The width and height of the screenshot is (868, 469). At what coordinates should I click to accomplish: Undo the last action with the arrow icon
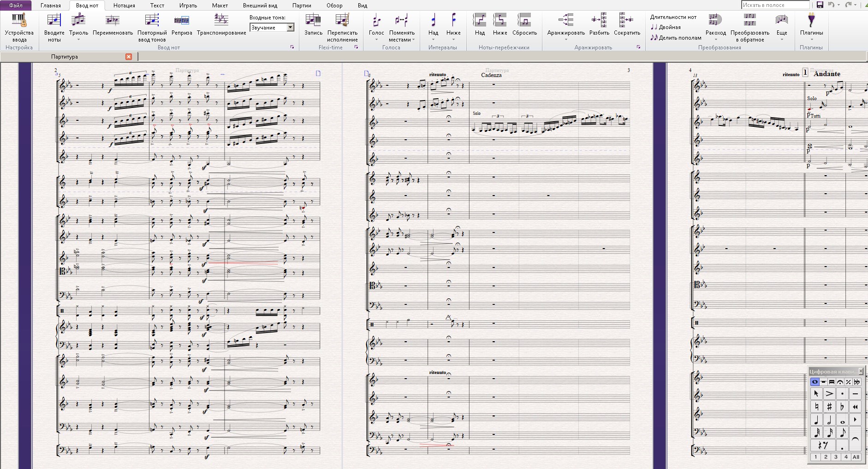pos(831,5)
